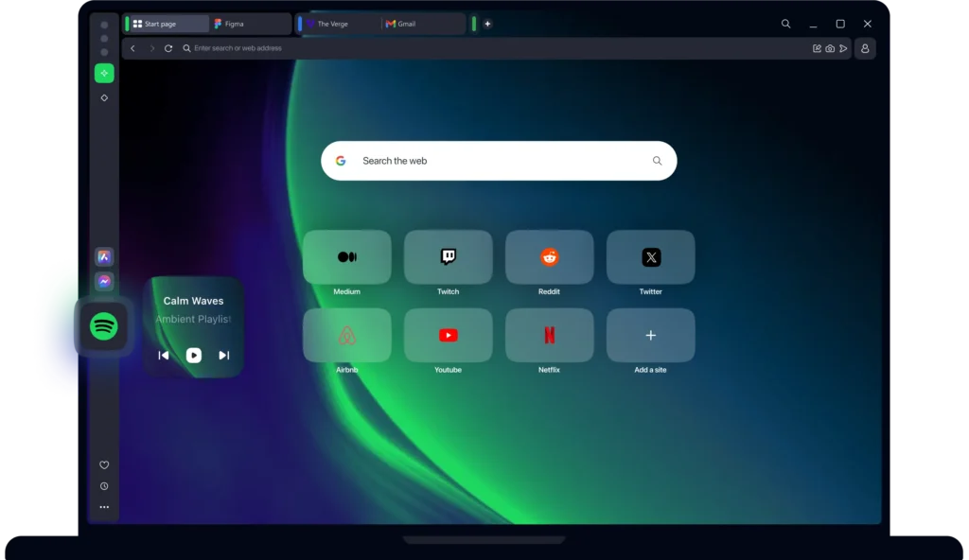This screenshot has width=969, height=560.
Task: Open the Spotify sidebar player
Action: pyautogui.click(x=104, y=326)
